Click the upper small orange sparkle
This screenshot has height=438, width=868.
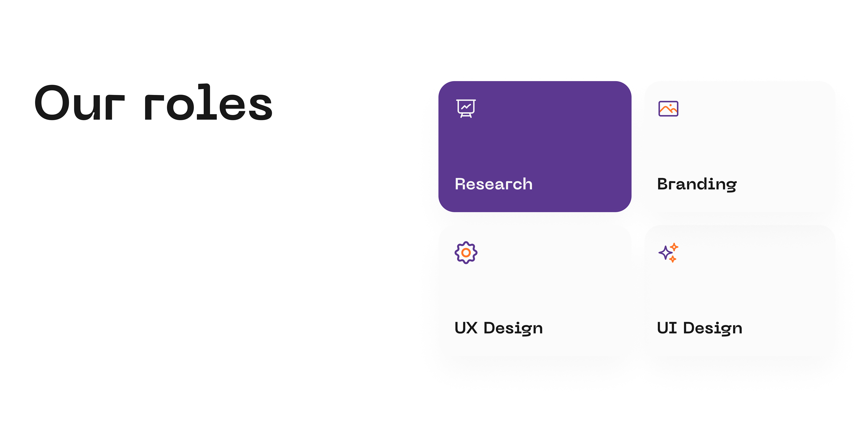[x=674, y=247]
